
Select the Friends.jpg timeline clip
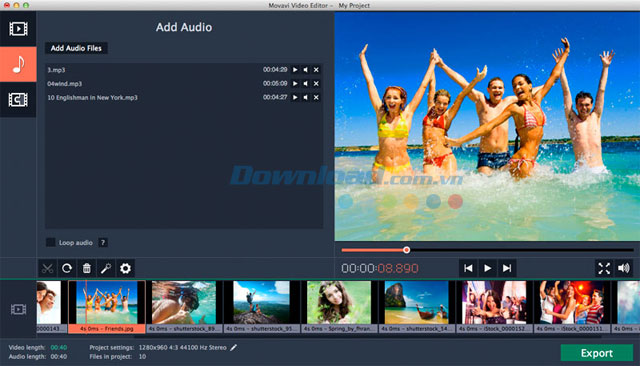107,306
